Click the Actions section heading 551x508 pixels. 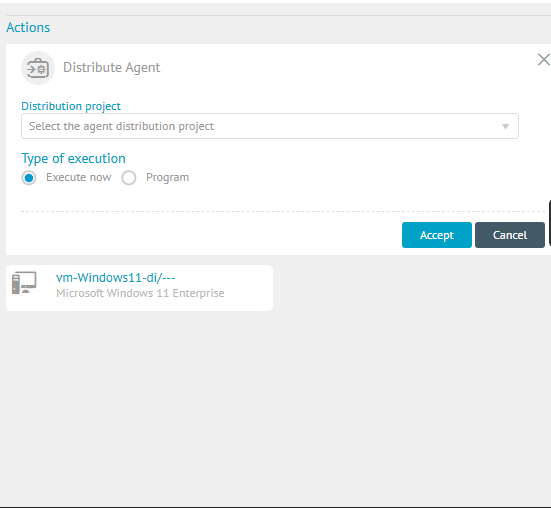tap(28, 27)
